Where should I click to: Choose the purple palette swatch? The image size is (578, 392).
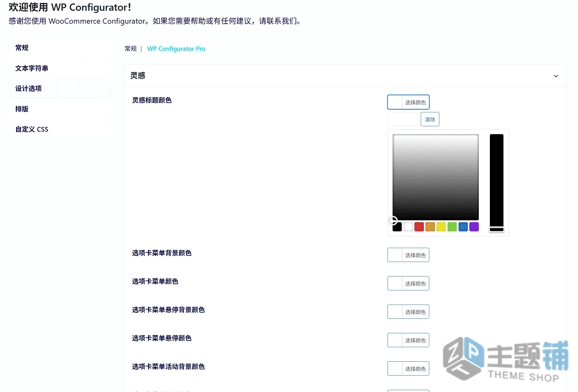pyautogui.click(x=474, y=227)
